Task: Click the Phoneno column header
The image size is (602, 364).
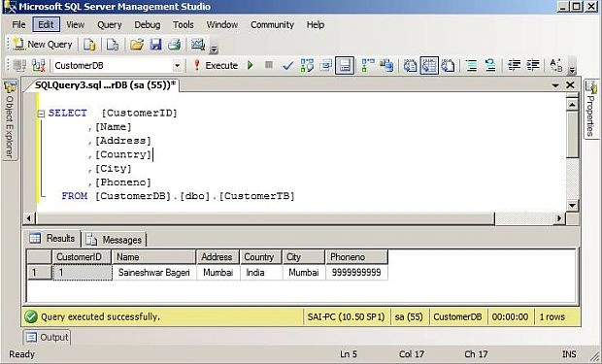Action: (356, 257)
